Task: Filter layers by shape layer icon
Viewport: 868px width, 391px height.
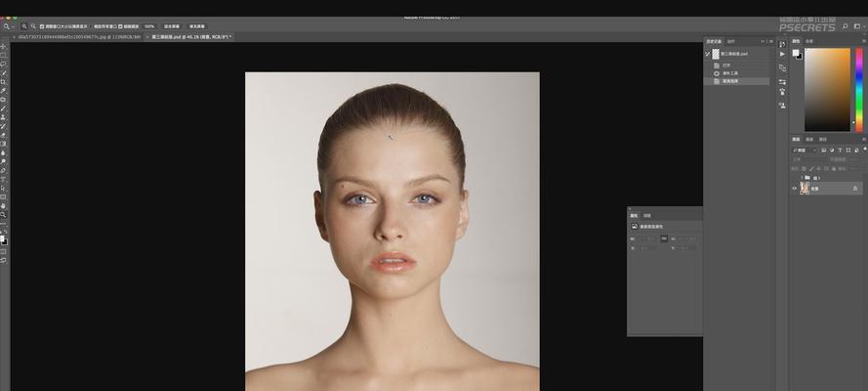Action: (x=848, y=151)
